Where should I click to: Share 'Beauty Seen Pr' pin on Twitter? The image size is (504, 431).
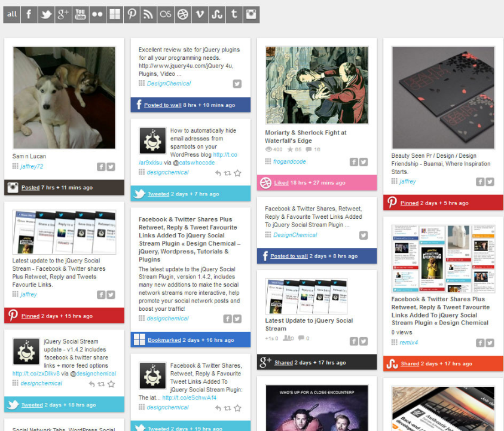point(490,182)
